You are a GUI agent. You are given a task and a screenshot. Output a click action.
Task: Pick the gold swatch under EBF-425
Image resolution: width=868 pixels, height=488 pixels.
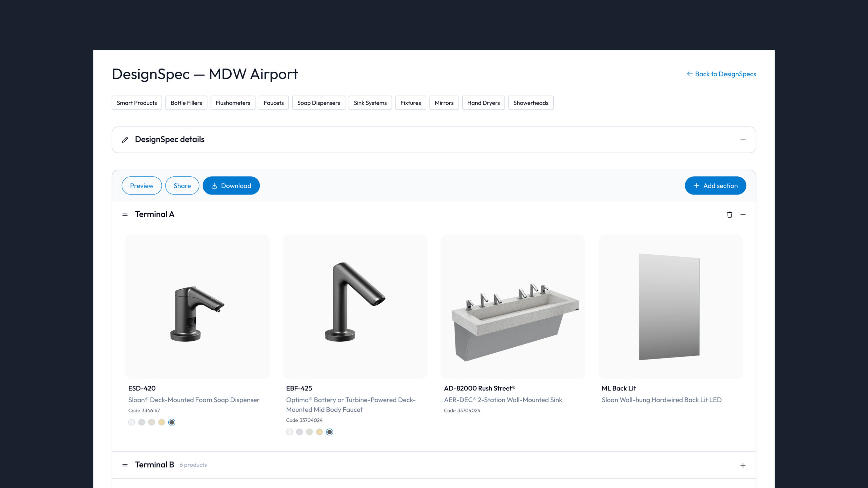[319, 432]
